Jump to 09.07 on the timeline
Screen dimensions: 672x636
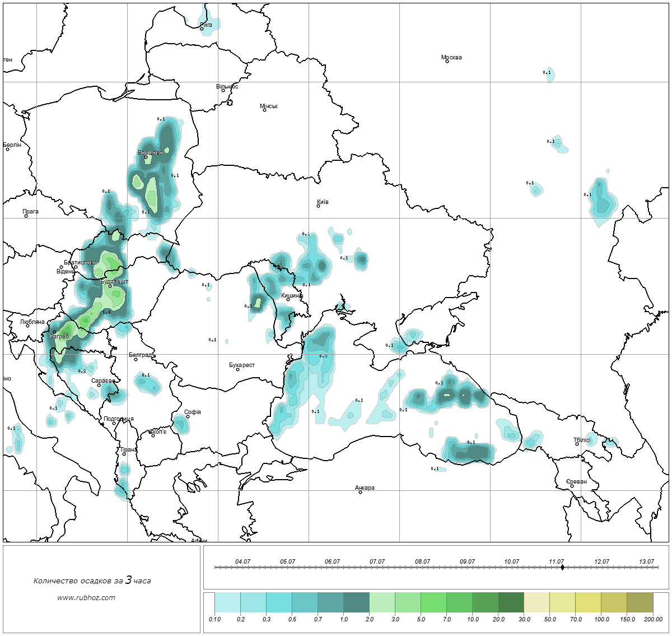[x=467, y=561]
